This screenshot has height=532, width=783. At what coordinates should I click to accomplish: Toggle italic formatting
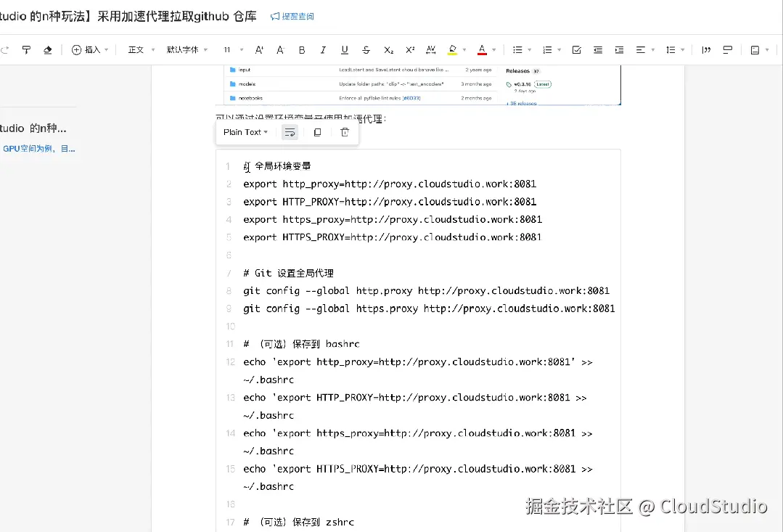click(322, 49)
